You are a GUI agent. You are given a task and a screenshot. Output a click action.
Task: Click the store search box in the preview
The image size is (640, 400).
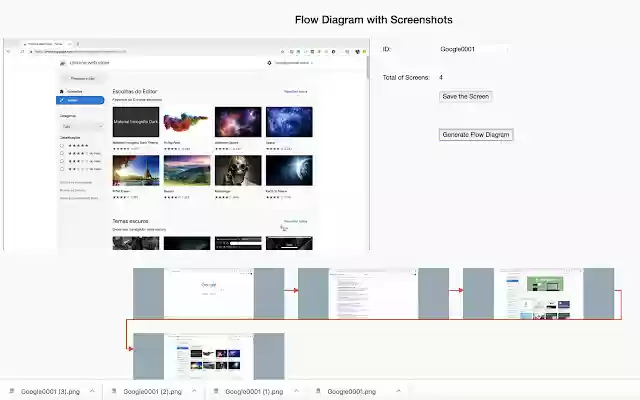tap(83, 78)
